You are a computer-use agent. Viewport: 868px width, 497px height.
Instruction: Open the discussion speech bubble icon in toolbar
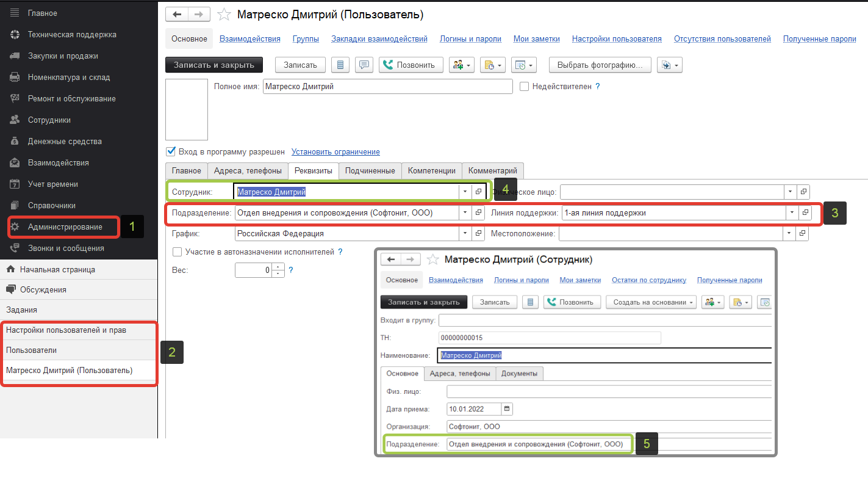[364, 65]
